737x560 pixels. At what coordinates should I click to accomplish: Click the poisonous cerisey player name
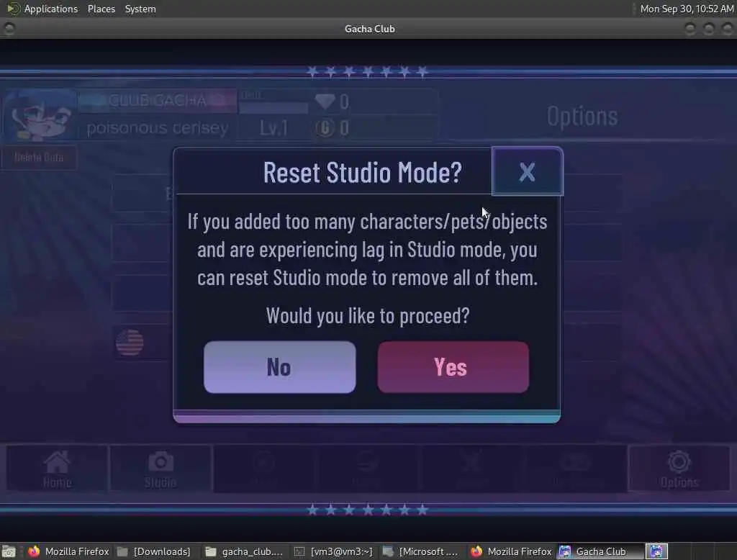point(158,128)
